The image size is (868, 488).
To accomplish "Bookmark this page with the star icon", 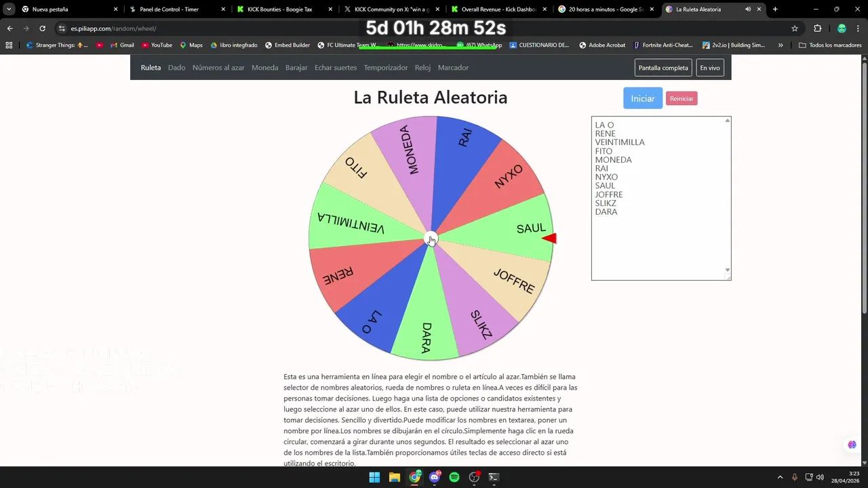I will pyautogui.click(x=795, y=28).
